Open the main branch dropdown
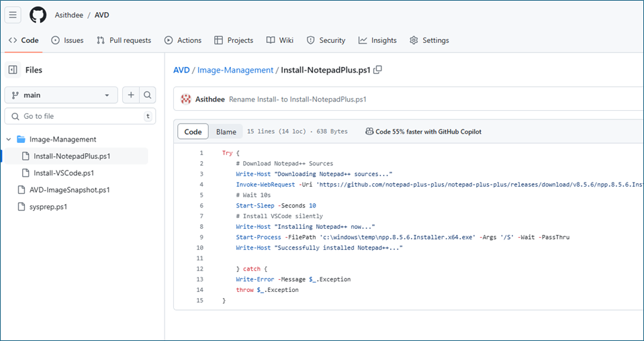This screenshot has width=644, height=341. point(61,95)
